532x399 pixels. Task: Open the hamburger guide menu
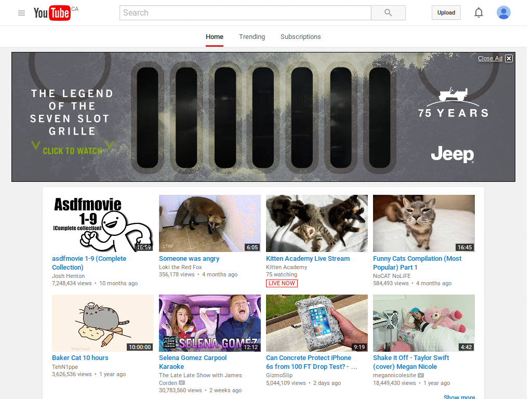(x=21, y=13)
